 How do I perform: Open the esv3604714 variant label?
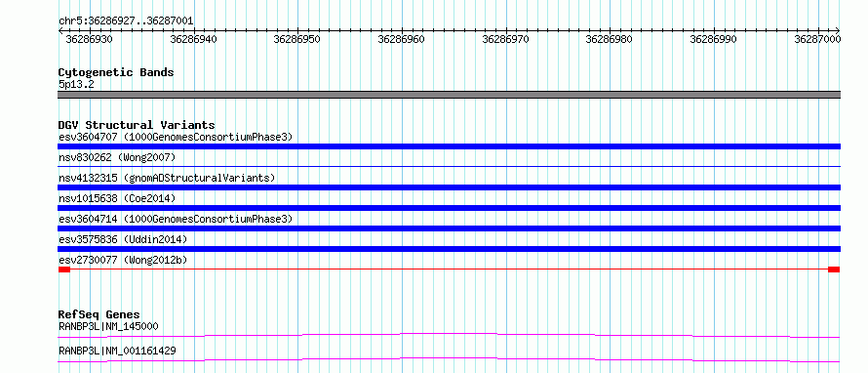click(175, 219)
